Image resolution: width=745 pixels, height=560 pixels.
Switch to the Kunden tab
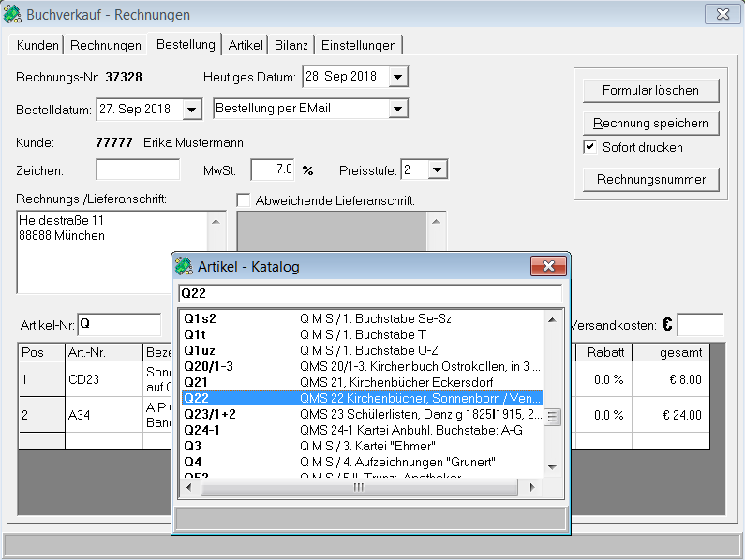pos(37,45)
